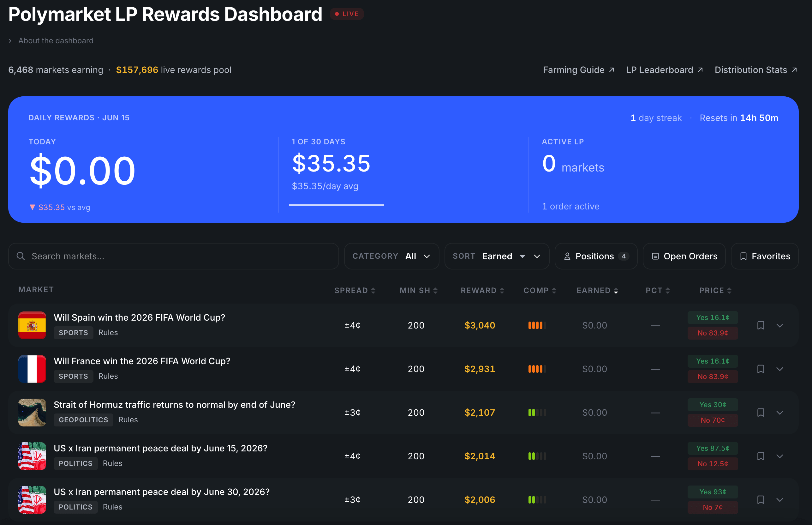Click the $3,040 reward value
Image resolution: width=812 pixels, height=525 pixels.
tap(480, 325)
